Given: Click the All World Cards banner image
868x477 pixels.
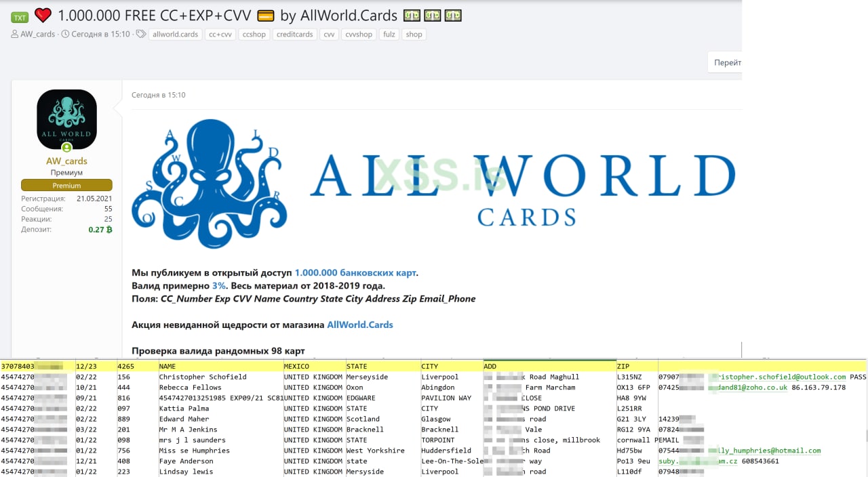Looking at the screenshot, I should coord(434,183).
